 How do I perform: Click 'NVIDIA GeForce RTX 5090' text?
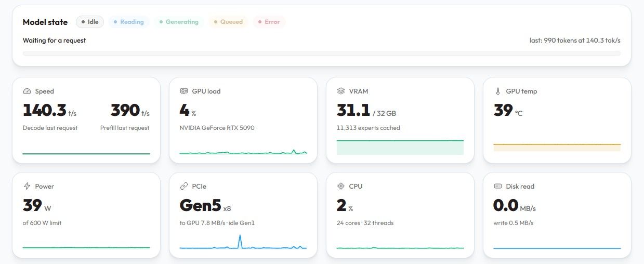[217, 128]
